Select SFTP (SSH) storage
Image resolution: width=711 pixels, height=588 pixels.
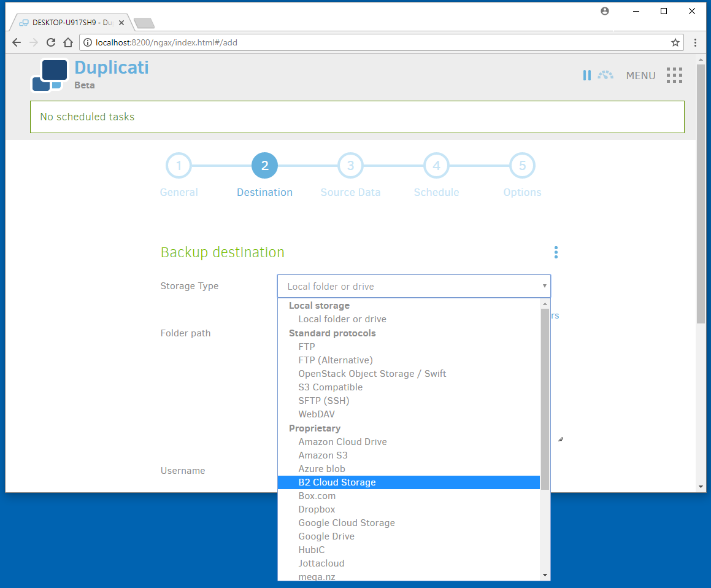[409, 401]
